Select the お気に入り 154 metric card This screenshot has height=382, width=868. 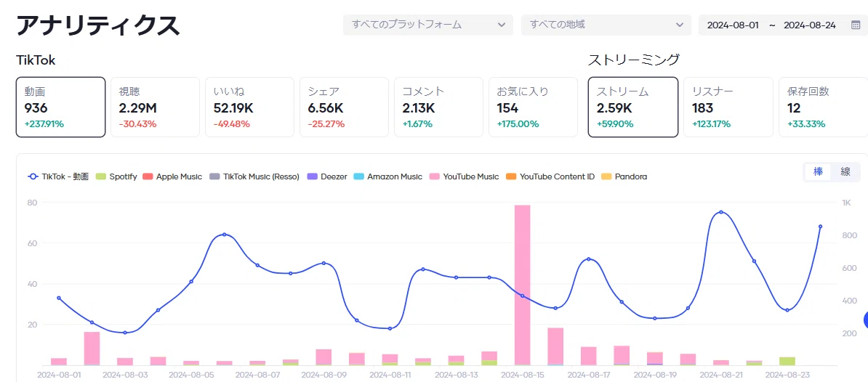tap(533, 107)
